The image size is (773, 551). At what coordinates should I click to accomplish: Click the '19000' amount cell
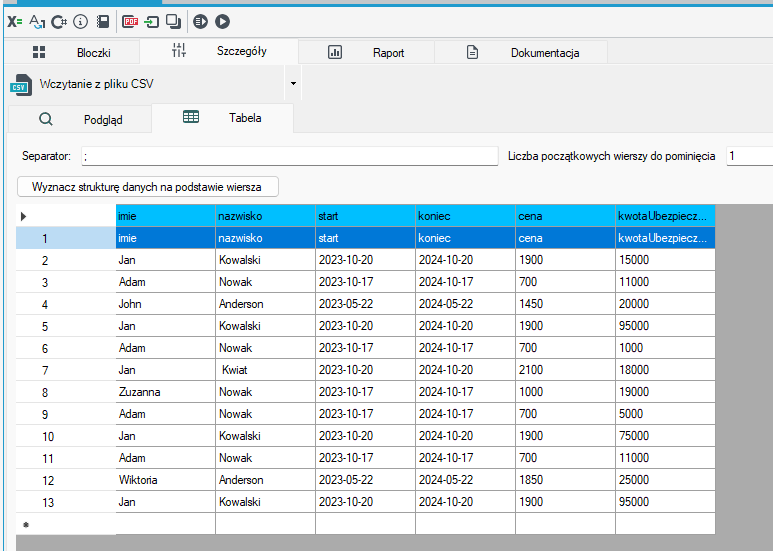666,392
